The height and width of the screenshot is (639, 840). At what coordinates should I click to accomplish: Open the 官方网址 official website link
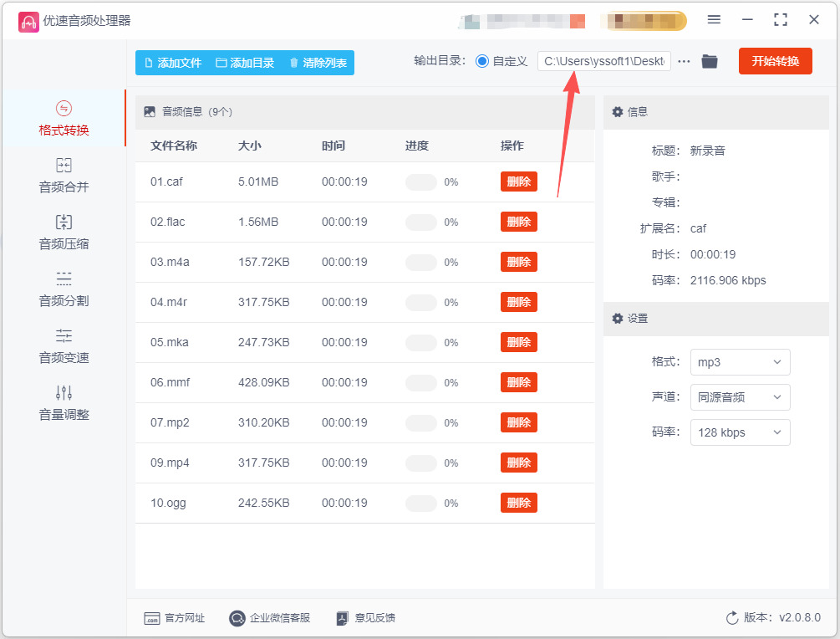[175, 618]
